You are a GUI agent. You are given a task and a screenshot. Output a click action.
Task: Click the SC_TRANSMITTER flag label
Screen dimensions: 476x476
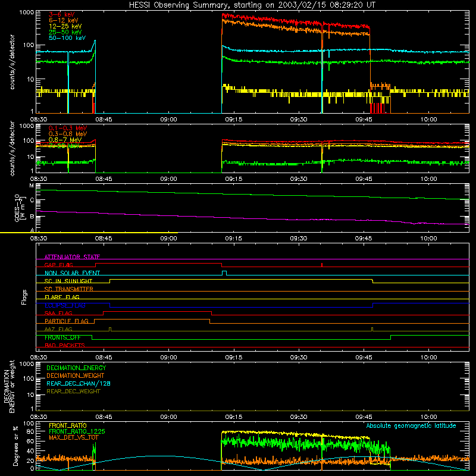68,289
